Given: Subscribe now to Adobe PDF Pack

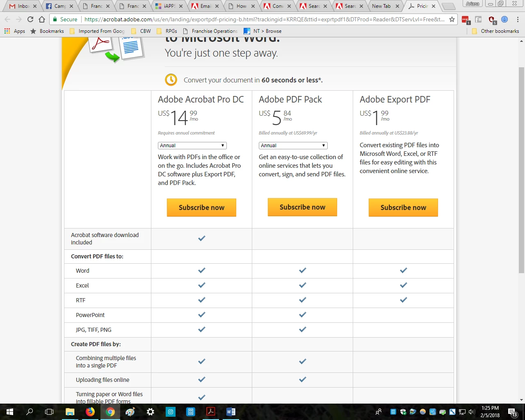Looking at the screenshot, I should (x=302, y=207).
